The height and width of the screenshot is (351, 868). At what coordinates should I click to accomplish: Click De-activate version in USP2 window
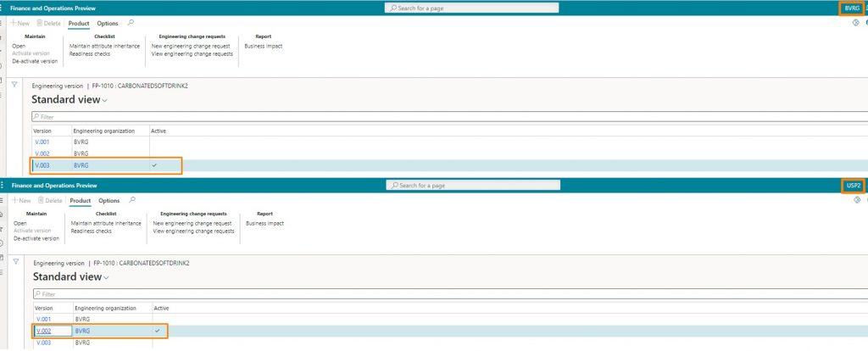36,238
